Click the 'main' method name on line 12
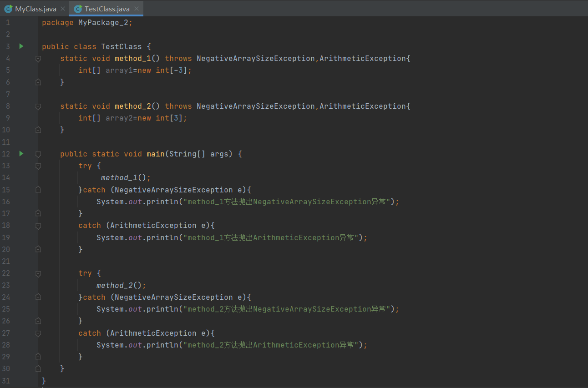 [156, 154]
